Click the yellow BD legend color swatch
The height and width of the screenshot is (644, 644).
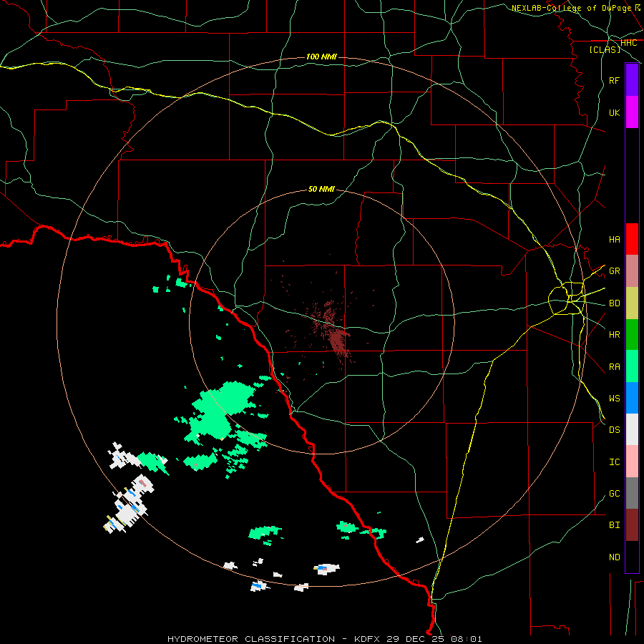click(632, 303)
